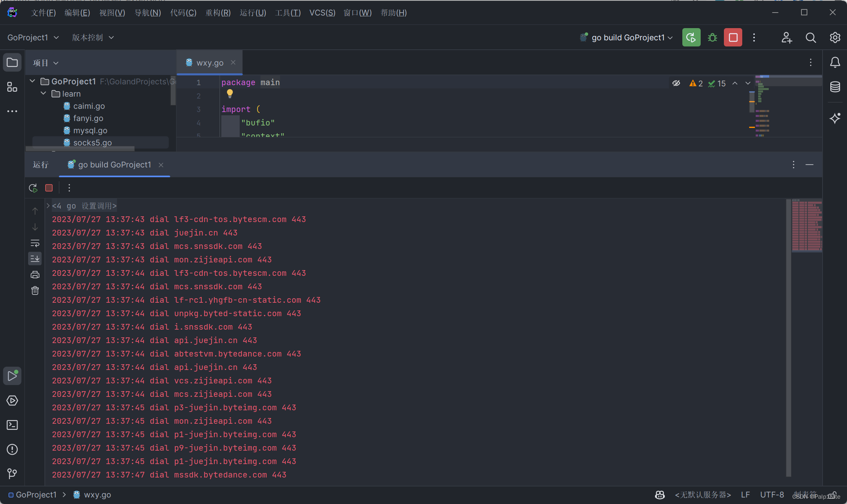Open the Terminal tool window
This screenshot has width=847, height=504.
point(12,425)
